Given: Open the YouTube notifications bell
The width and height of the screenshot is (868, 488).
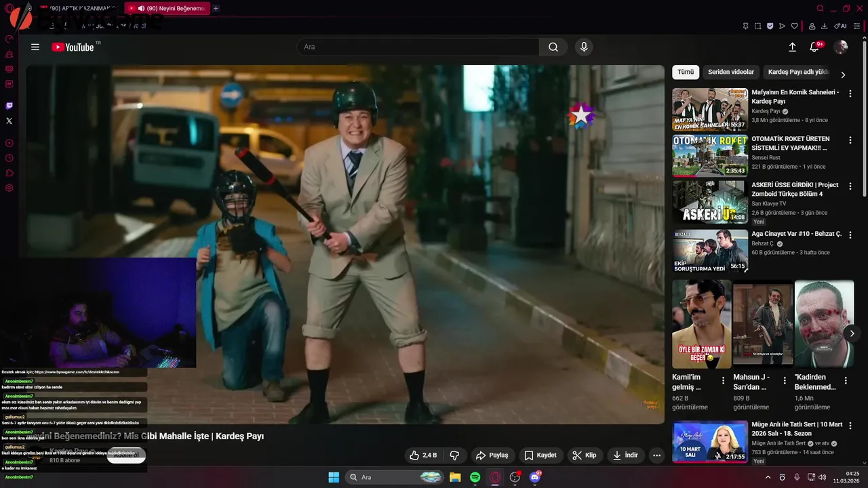Looking at the screenshot, I should click(815, 47).
